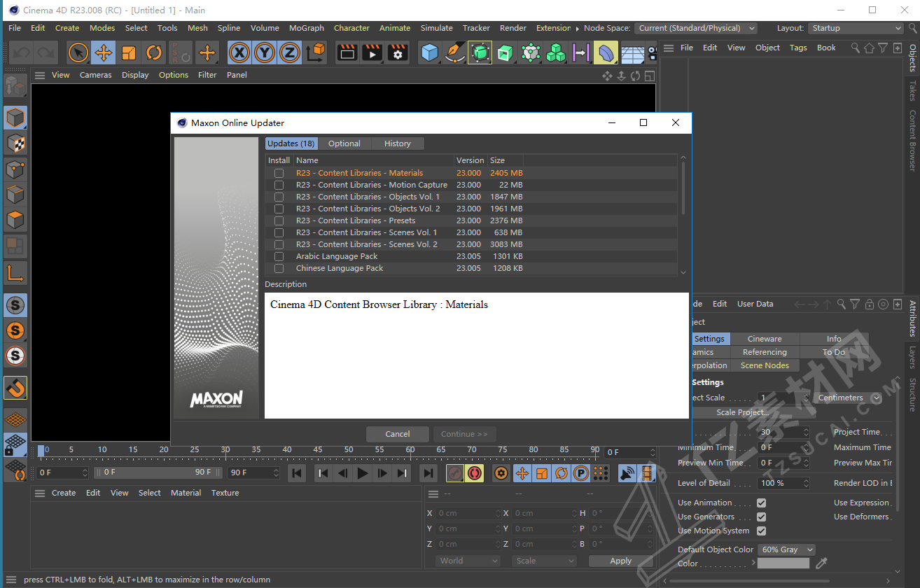Select Scenes Vol. 2 library row
This screenshot has width=920, height=588.
[x=471, y=244]
